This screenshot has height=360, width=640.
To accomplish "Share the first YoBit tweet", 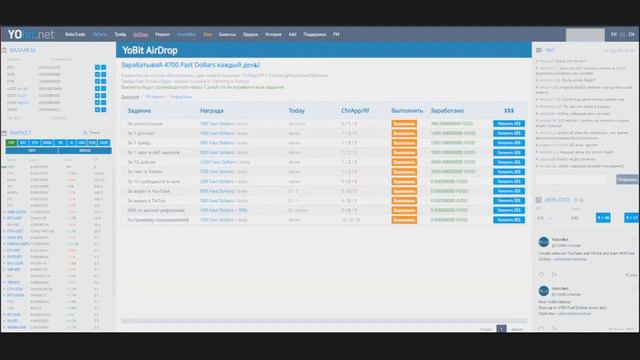I will [554, 275].
